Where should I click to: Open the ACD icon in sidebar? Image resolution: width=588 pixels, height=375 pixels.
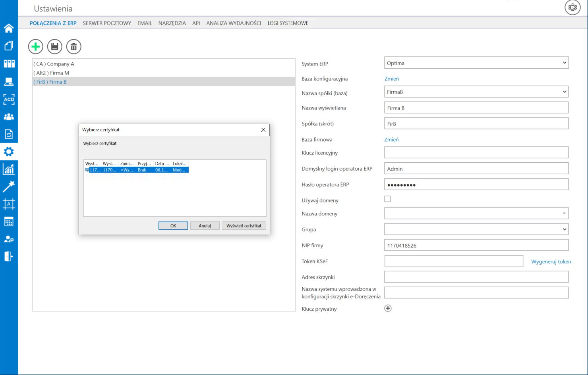click(x=9, y=99)
